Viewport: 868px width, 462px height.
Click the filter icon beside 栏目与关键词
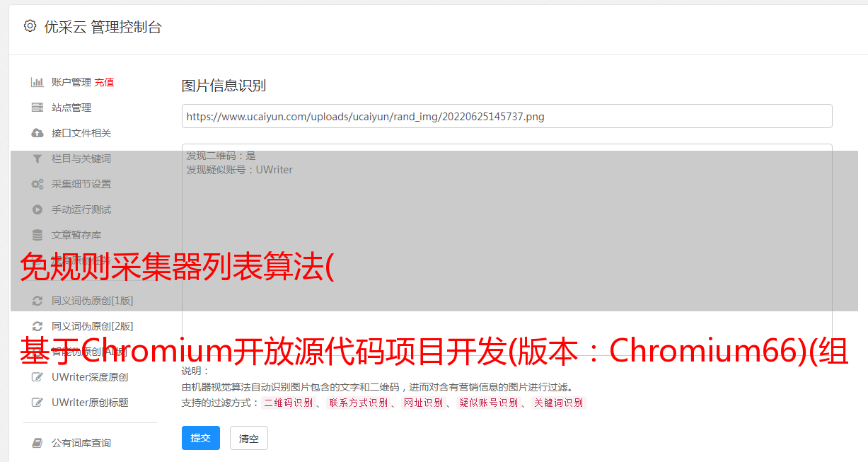[x=37, y=158]
